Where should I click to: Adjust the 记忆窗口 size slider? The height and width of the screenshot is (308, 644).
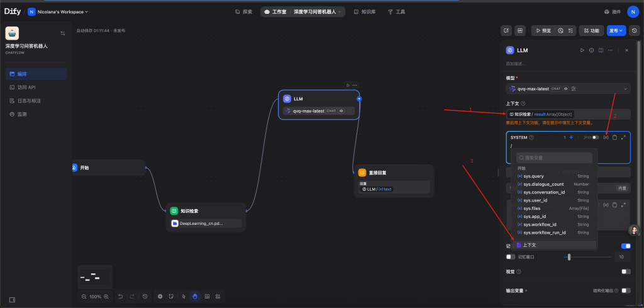(x=569, y=257)
